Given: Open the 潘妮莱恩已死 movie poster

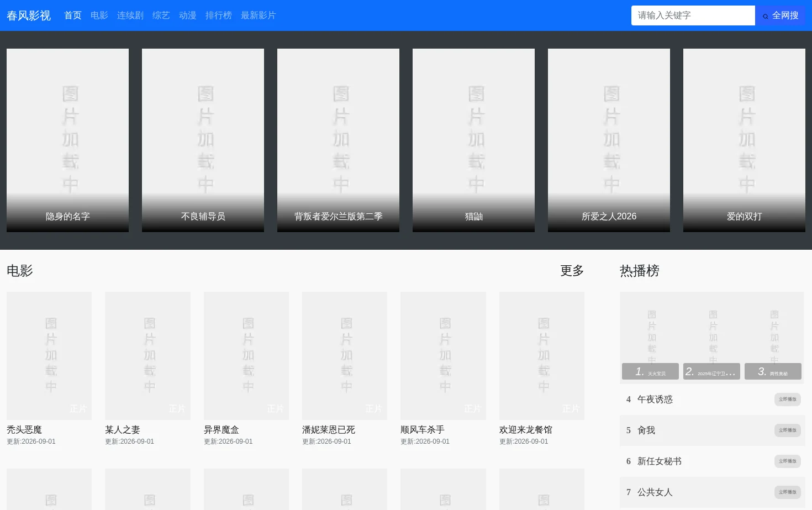Looking at the screenshot, I should coord(345,356).
